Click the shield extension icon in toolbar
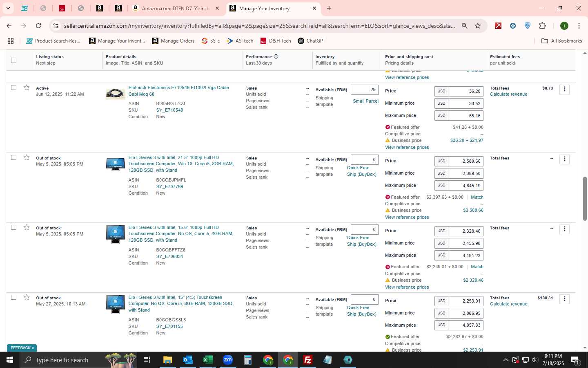Image resolution: width=588 pixels, height=368 pixels. [x=528, y=26]
